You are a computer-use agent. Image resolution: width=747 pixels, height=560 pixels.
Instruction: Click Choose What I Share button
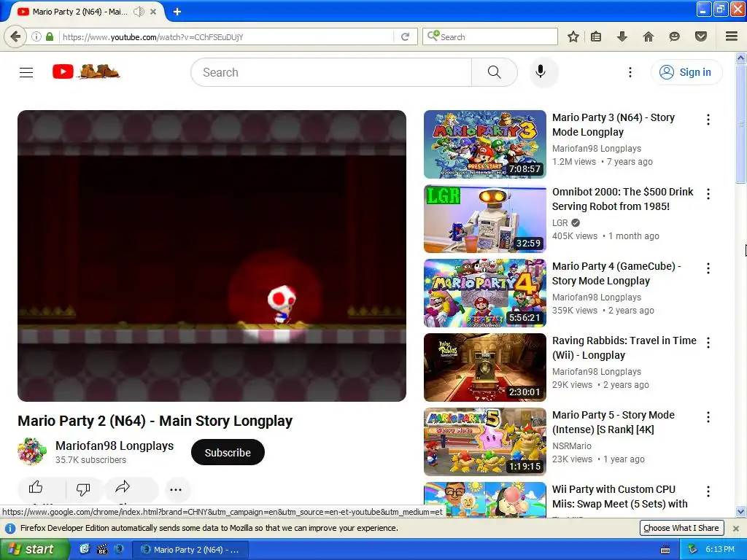(681, 528)
